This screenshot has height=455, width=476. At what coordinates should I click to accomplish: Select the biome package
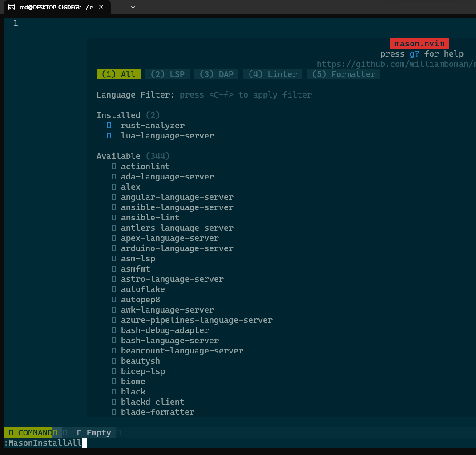click(133, 382)
